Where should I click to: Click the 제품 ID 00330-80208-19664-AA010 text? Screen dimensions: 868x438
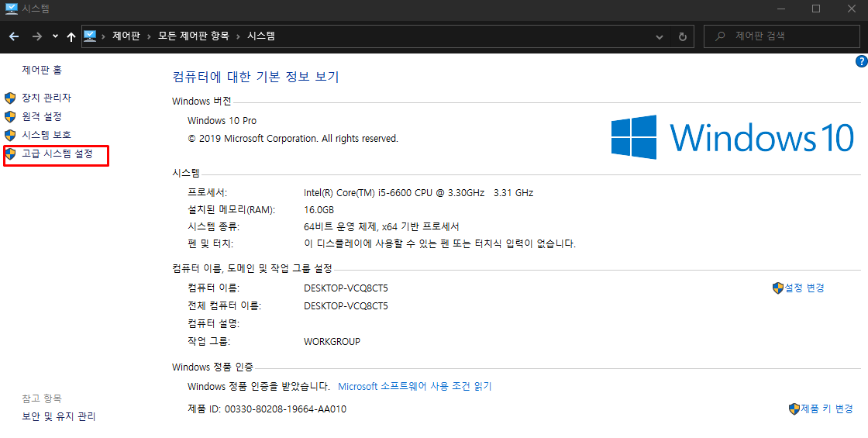click(267, 410)
